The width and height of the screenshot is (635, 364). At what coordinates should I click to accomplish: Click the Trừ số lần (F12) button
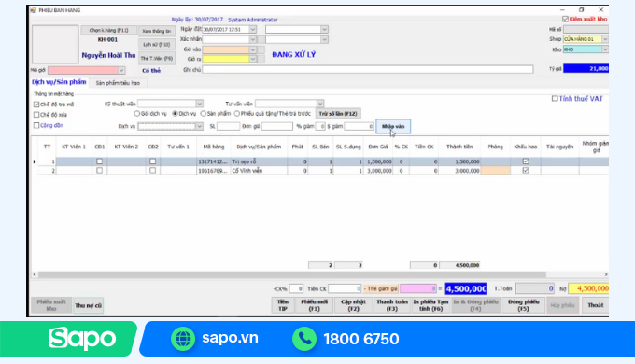point(338,114)
